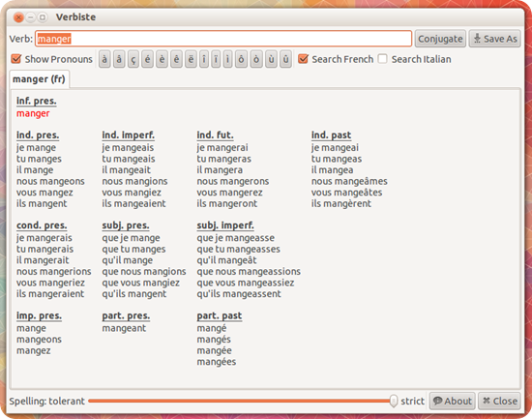Screen dimensions: 532x419
Task: Select 'tu manges' in ind. pres.
Action: click(x=39, y=159)
